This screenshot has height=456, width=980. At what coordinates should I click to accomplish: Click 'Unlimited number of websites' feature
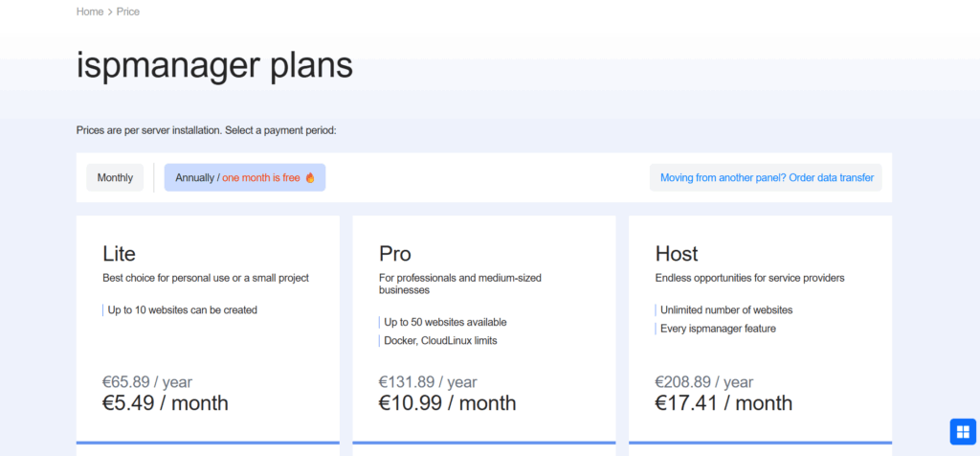click(x=726, y=310)
